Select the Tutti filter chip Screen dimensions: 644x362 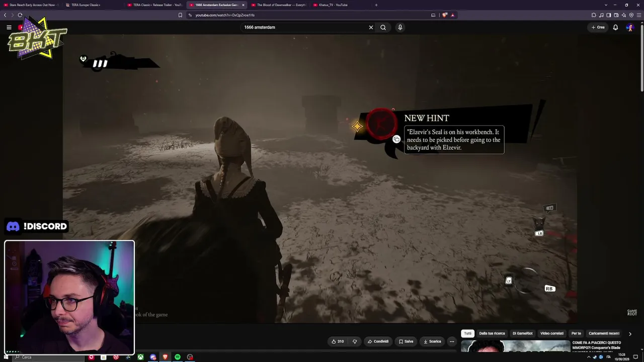coord(468,333)
